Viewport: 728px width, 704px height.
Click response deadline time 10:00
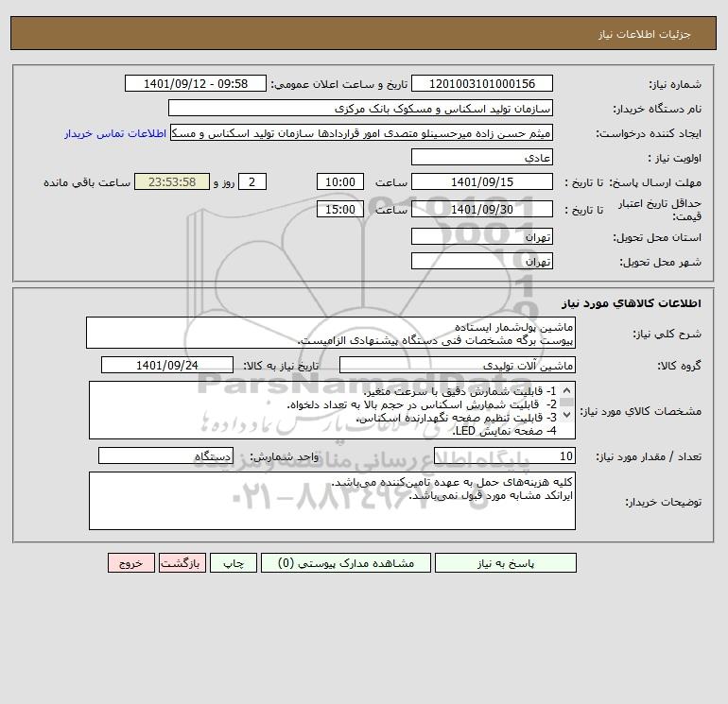pos(339,182)
